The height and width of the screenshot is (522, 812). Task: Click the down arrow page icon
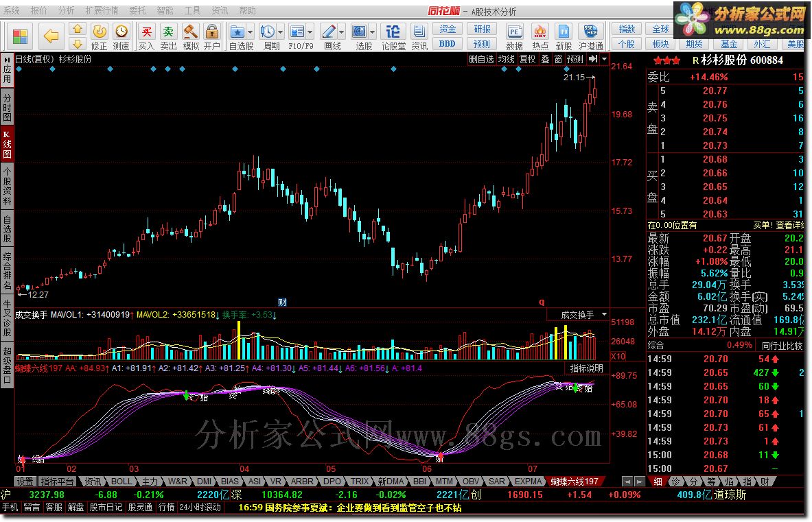tap(78, 43)
